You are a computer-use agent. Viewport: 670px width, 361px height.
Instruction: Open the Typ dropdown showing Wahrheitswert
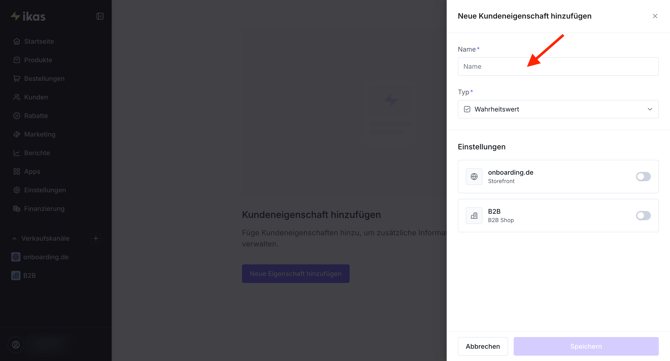click(x=558, y=109)
